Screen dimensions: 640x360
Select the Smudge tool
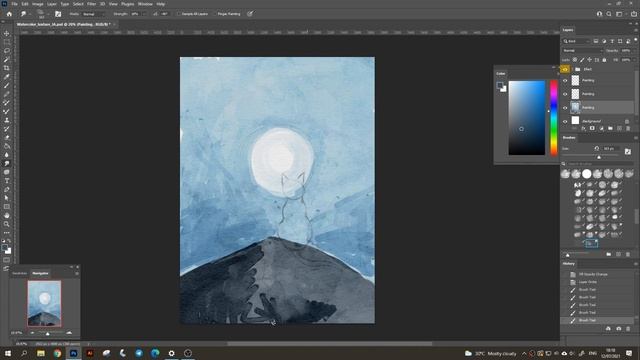pyautogui.click(x=7, y=163)
